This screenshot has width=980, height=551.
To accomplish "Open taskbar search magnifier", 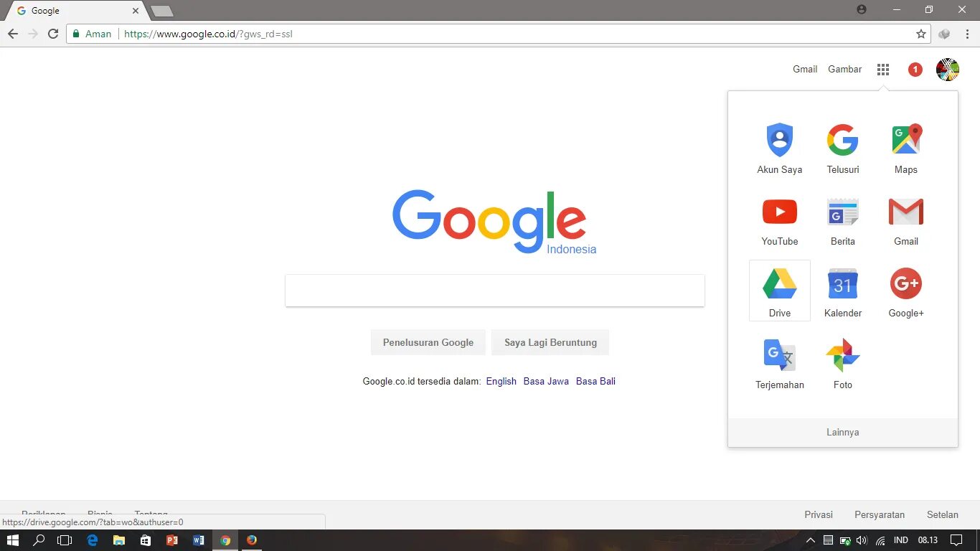I will tap(39, 540).
